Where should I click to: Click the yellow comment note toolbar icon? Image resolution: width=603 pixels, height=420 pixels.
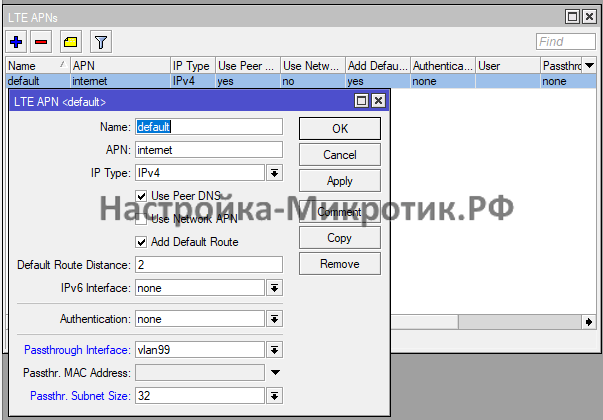[71, 42]
